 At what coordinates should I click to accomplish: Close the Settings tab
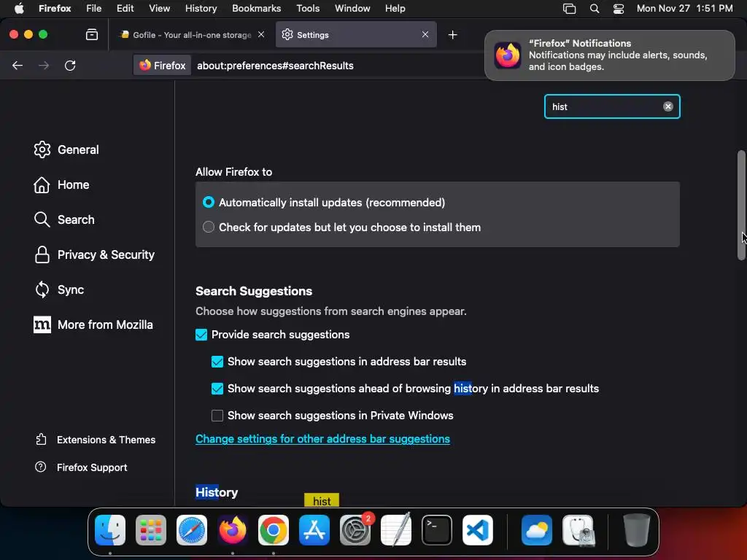[425, 34]
